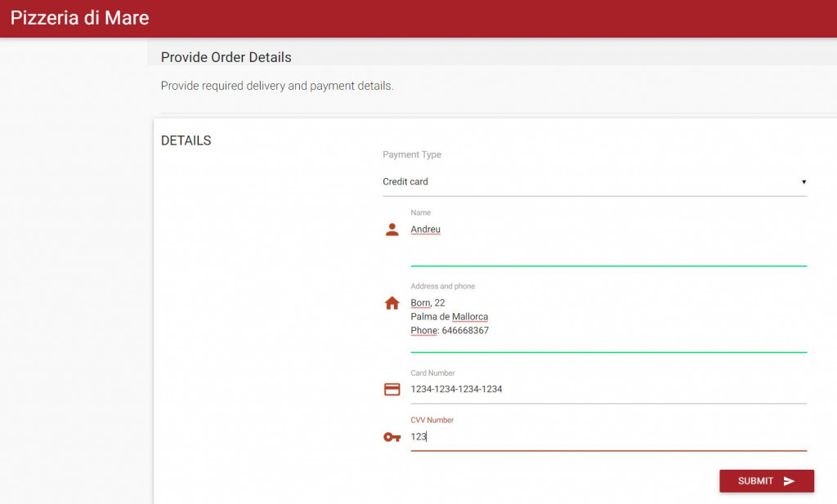Click the small arrow of the Payment Type selector
837x504 pixels.
pyautogui.click(x=803, y=182)
